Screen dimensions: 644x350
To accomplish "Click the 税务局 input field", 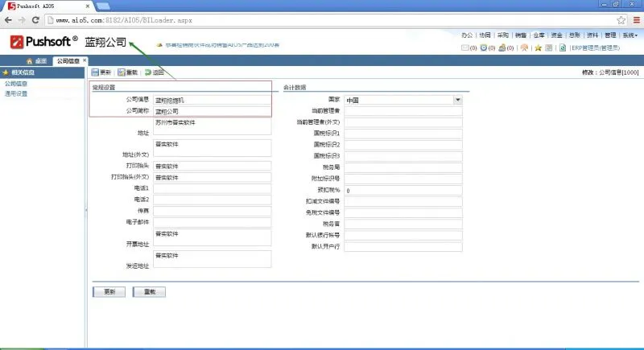I will click(x=403, y=168).
